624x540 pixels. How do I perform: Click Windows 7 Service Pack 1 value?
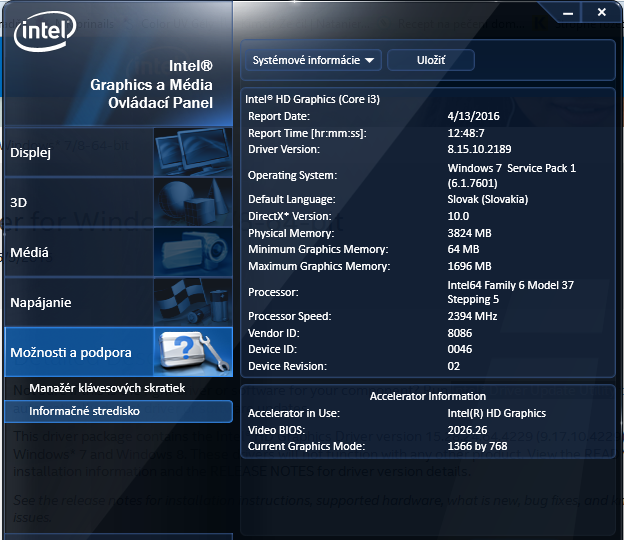(x=511, y=175)
